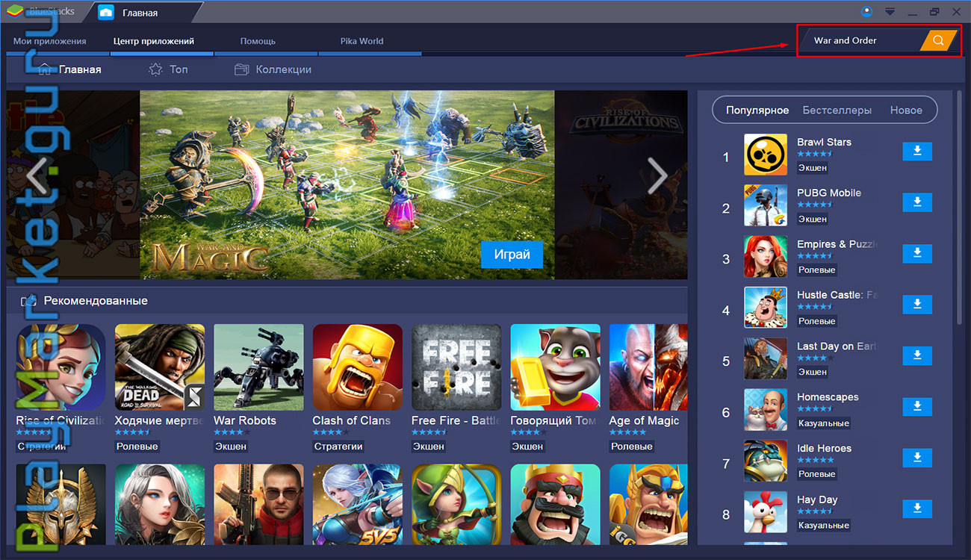Select the Центр приложений tab
The width and height of the screenshot is (971, 560).
[x=154, y=41]
